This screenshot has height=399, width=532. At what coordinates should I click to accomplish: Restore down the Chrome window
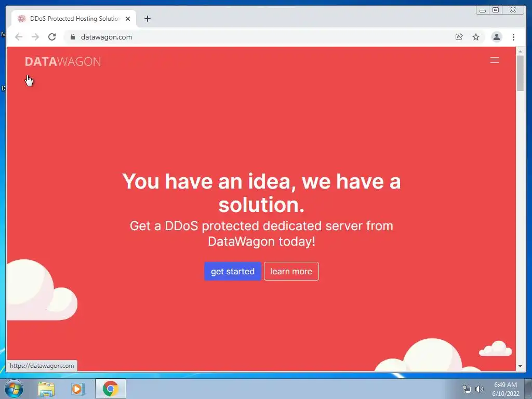(496, 10)
